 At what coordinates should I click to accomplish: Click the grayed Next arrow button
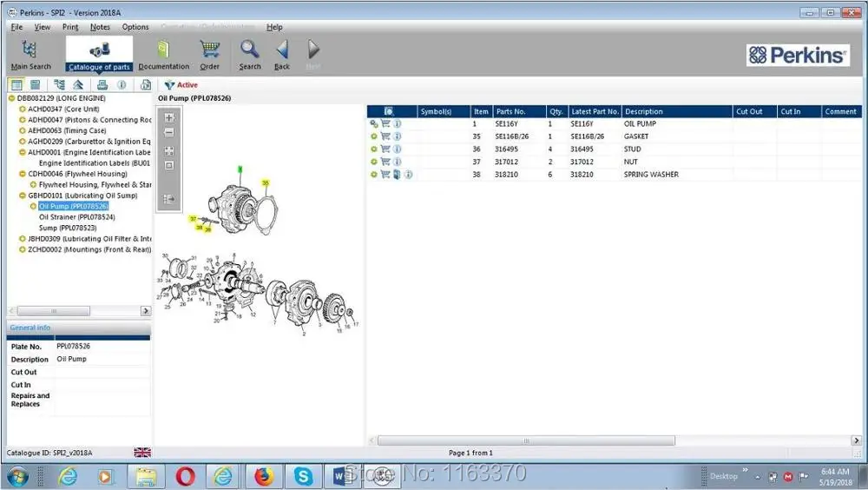coord(312,55)
